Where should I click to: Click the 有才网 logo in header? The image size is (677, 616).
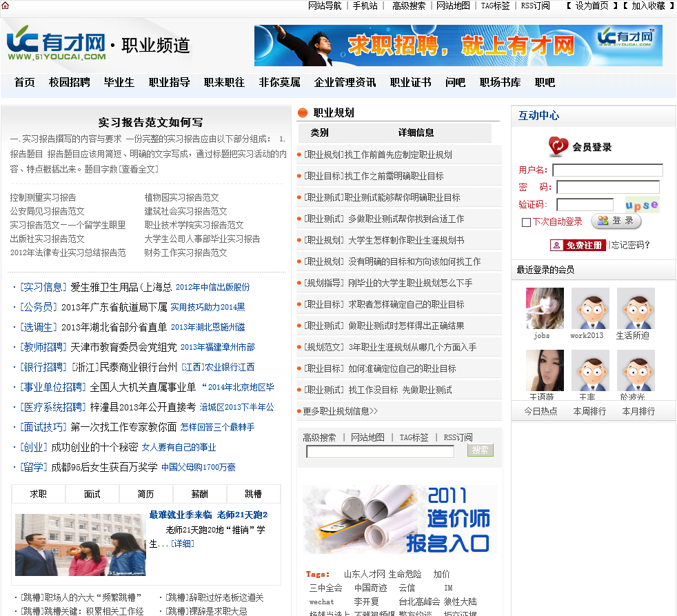(x=57, y=44)
